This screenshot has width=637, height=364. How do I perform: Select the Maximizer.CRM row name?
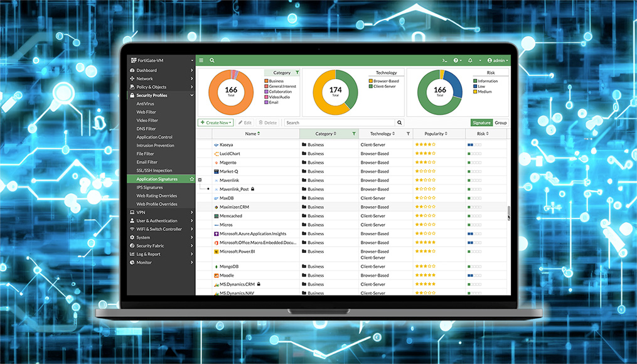235,206
